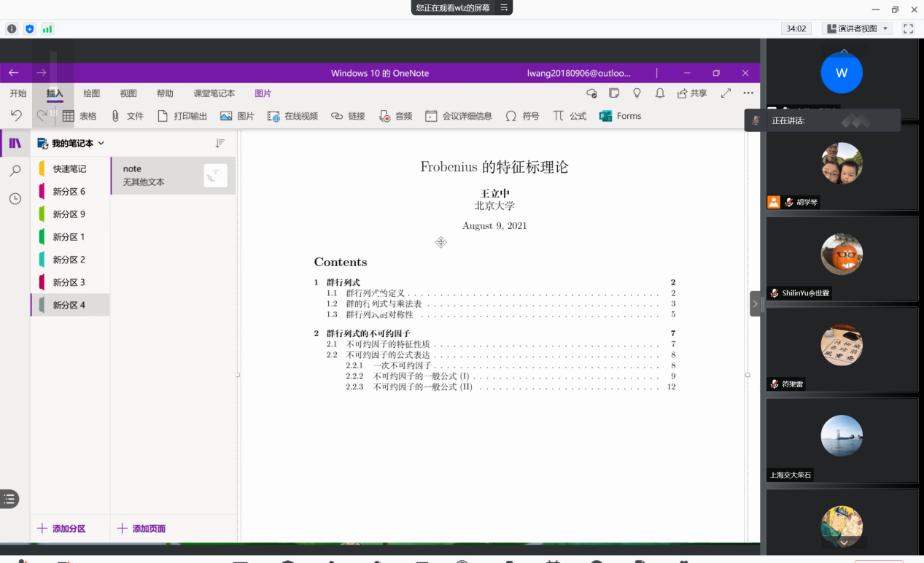Image resolution: width=924 pixels, height=563 pixels.
Task: Open the 公式 equation tool
Action: (559, 116)
